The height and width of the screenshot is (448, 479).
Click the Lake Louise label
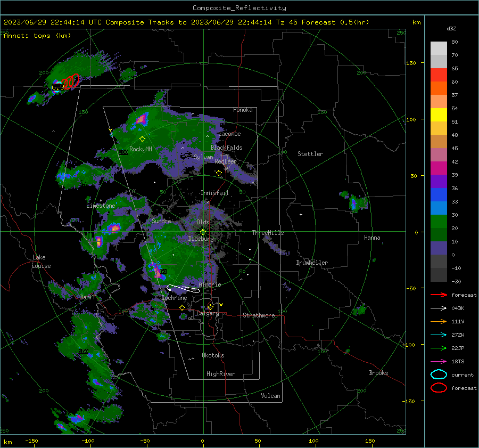pyautogui.click(x=41, y=262)
